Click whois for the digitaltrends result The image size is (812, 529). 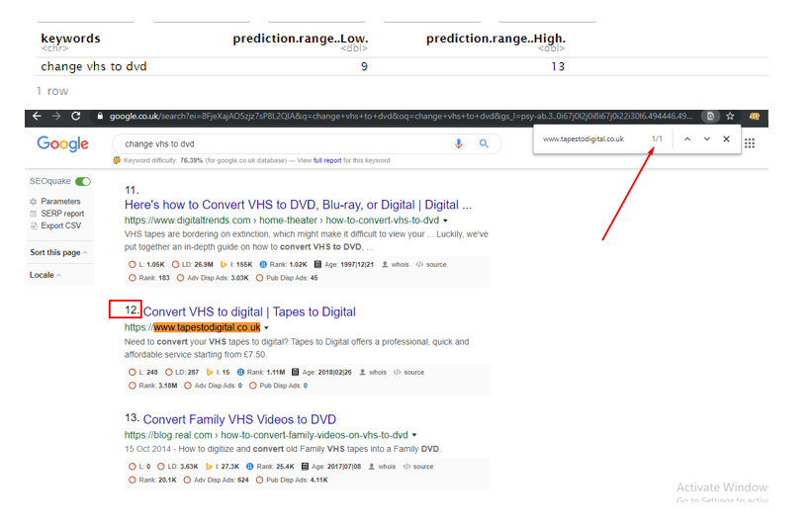pos(396,265)
